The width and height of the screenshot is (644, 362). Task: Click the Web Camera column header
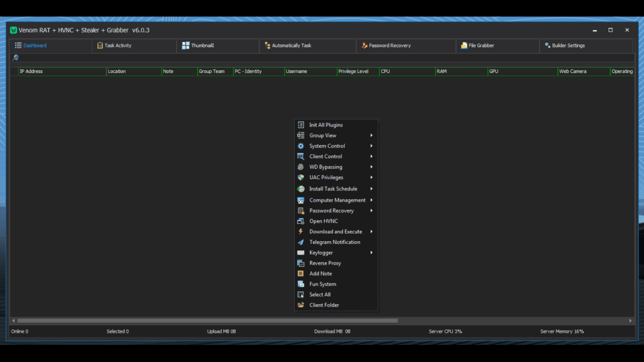[x=584, y=72]
